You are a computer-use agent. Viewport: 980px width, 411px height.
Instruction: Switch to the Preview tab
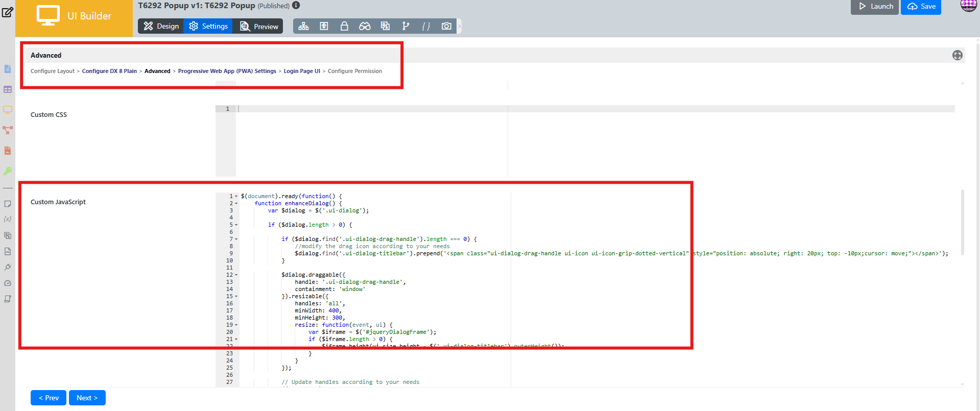tap(259, 26)
